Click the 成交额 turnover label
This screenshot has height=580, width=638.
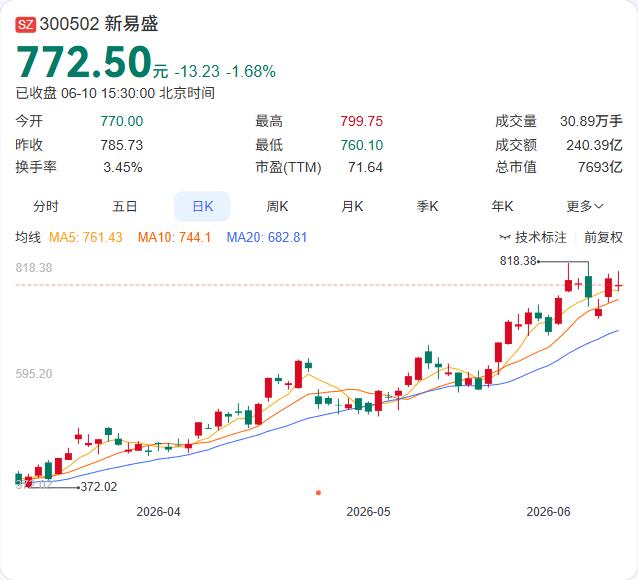coord(516,145)
